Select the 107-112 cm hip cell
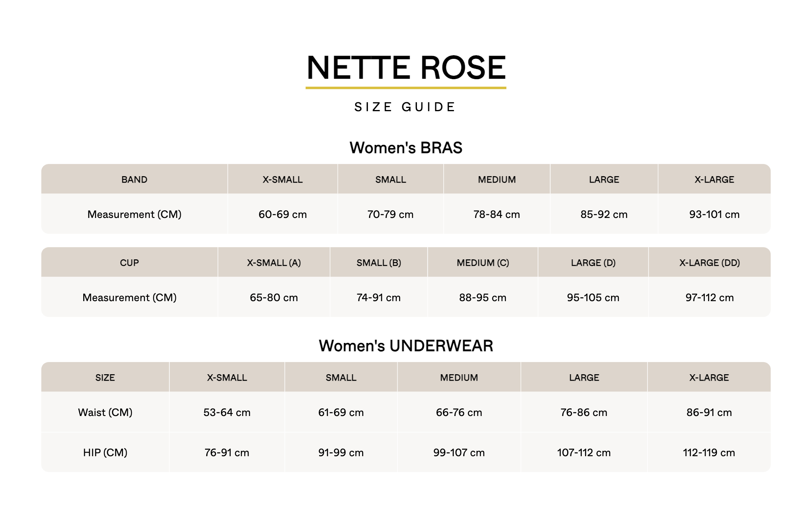Viewport: 812px width, 526px height. [x=584, y=453]
